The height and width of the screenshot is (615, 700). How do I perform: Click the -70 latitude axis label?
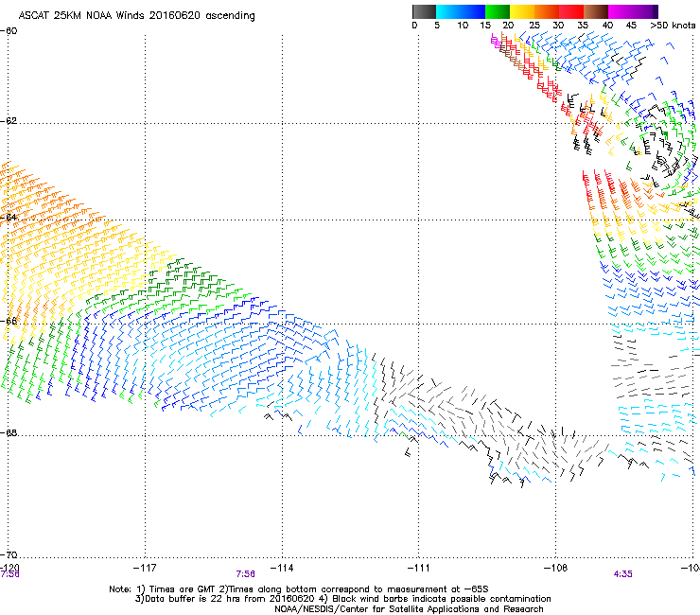tap(9, 554)
